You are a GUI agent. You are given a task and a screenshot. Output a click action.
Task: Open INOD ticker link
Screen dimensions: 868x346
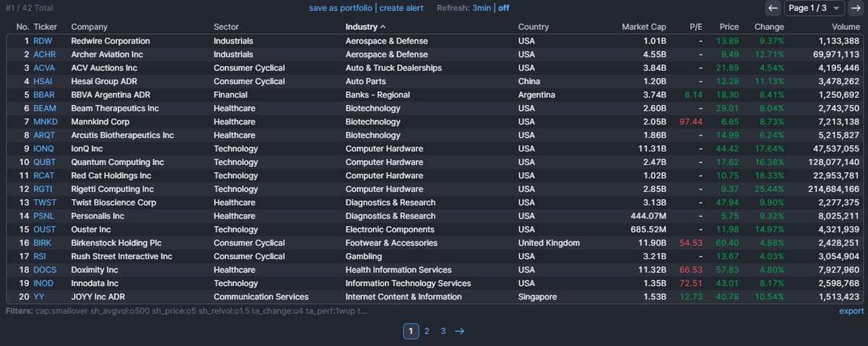pos(44,283)
